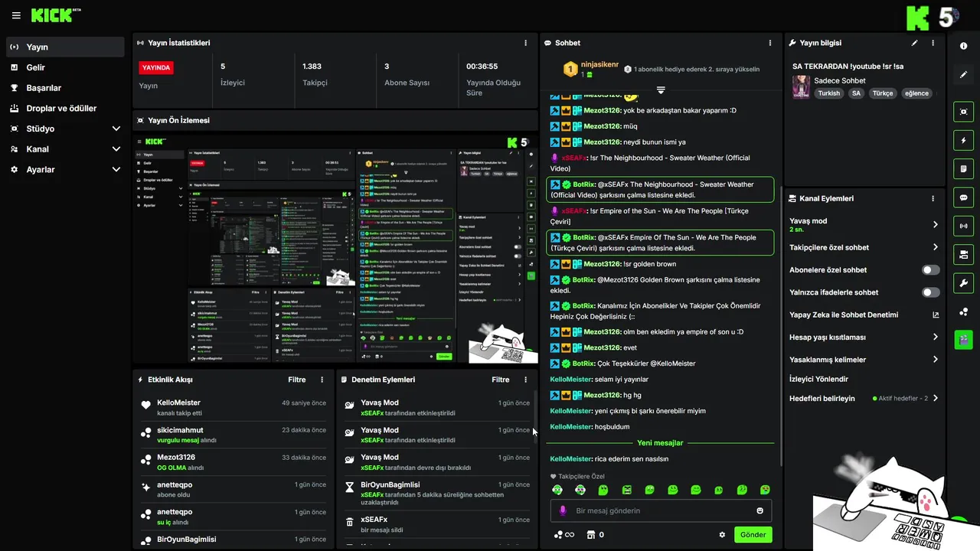Click the chat bubble icon in the right sidebar
This screenshot has width=980, height=551.
(963, 197)
